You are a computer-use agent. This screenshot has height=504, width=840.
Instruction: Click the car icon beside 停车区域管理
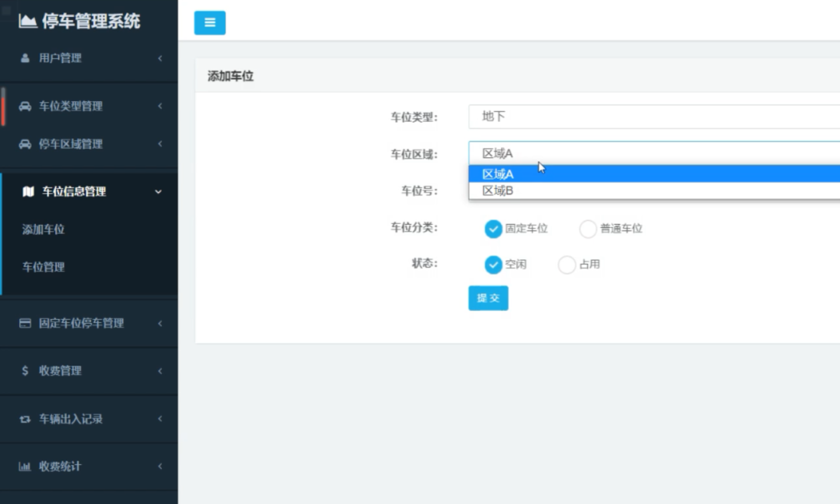pos(25,144)
